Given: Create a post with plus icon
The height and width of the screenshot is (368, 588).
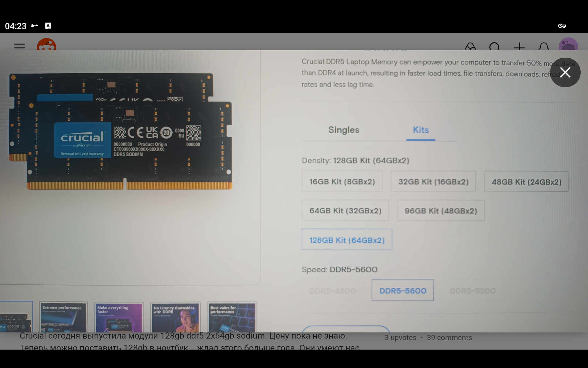Looking at the screenshot, I should pyautogui.click(x=519, y=47).
